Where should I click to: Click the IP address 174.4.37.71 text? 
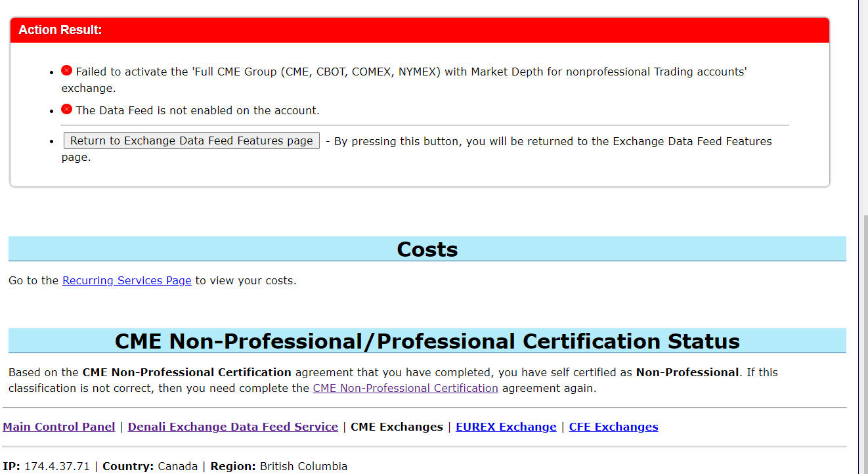[56, 466]
